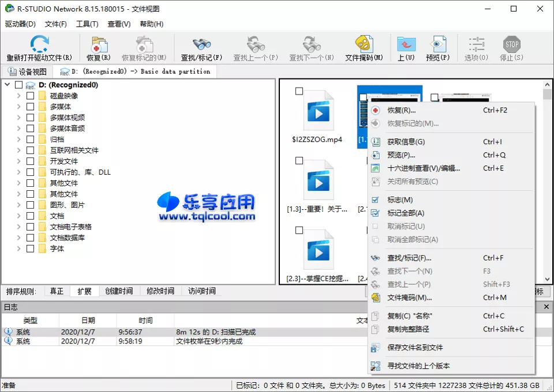Choose 寻找文件的上个版本 in the context menu
The width and height of the screenshot is (554, 392).
(451, 366)
